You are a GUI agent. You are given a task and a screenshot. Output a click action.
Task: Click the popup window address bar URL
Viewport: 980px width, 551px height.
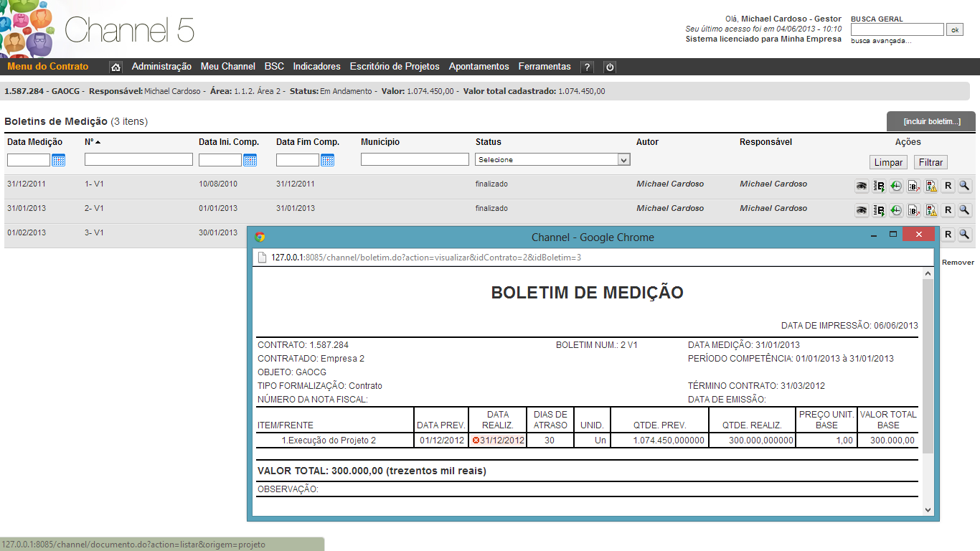[x=426, y=258]
